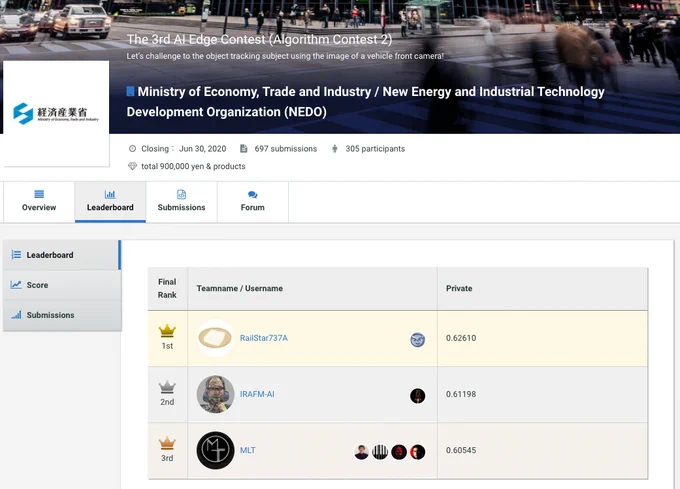The height and width of the screenshot is (489, 680).
Task: Click the sidebar Submissions bars icon
Action: [16, 315]
